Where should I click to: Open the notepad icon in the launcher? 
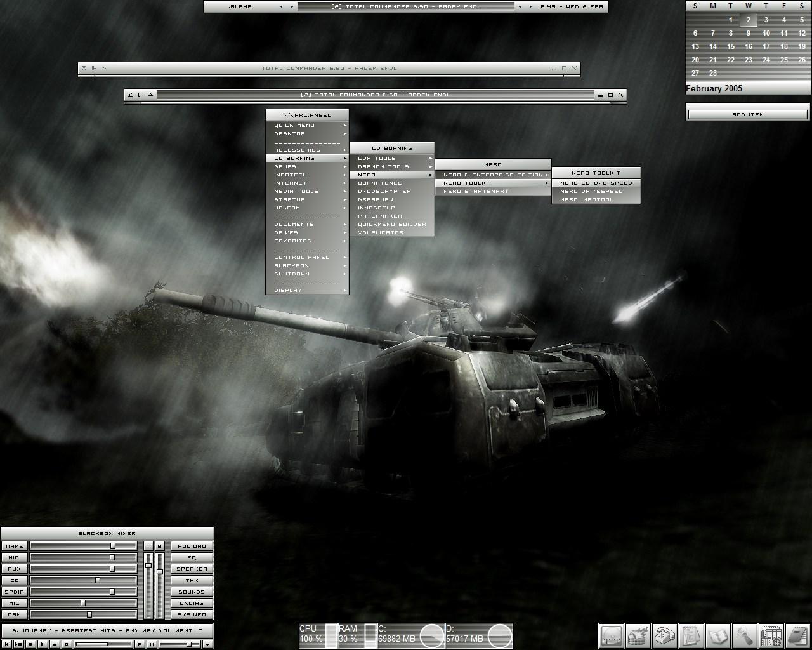click(x=797, y=635)
